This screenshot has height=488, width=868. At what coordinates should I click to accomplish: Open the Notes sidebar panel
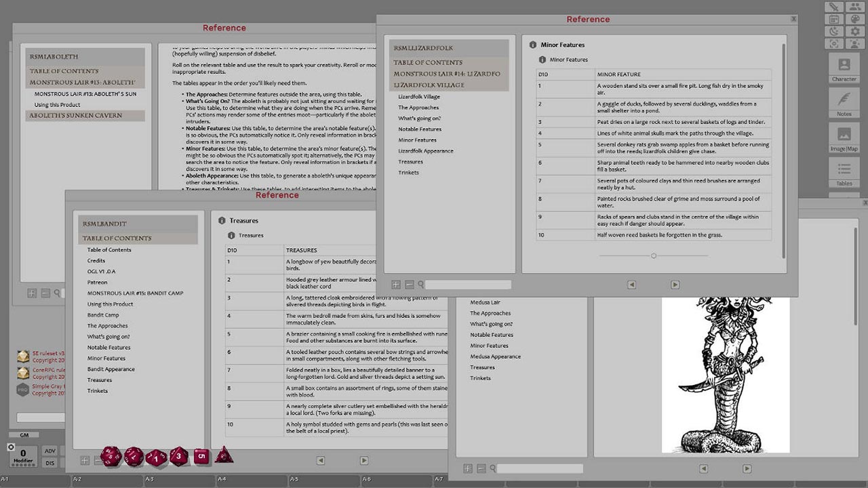coord(844,104)
